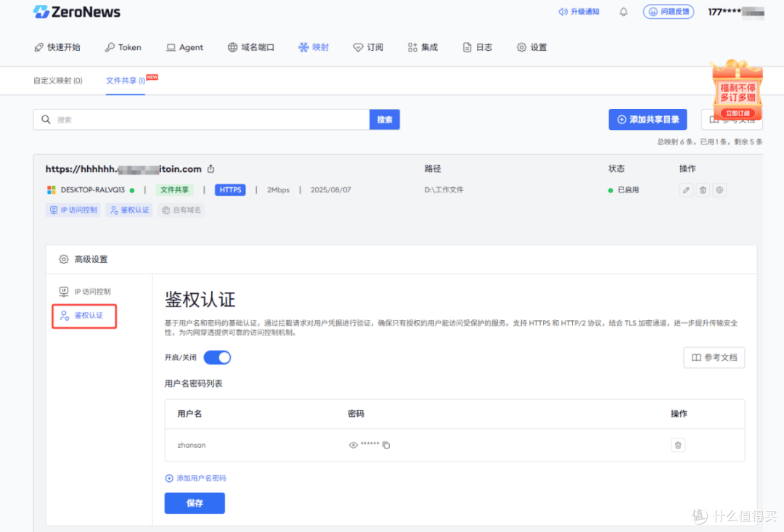Delete the zhansan user row
This screenshot has height=532, width=784.
pyautogui.click(x=678, y=445)
